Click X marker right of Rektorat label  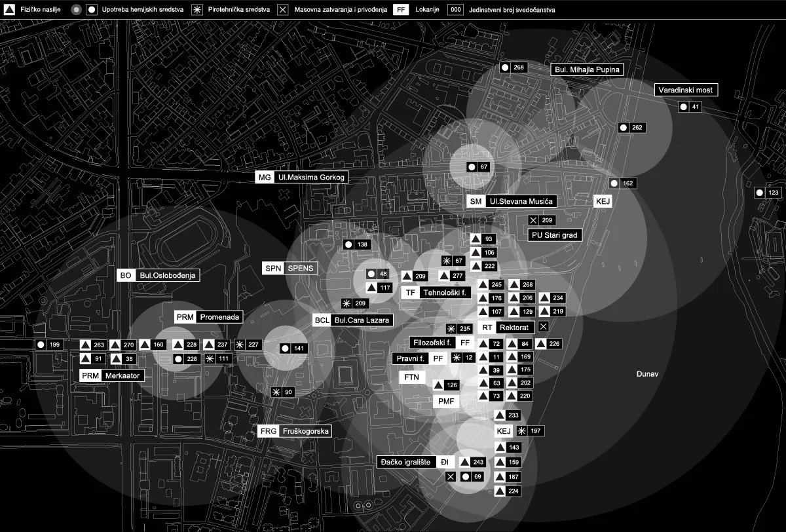[x=542, y=326]
